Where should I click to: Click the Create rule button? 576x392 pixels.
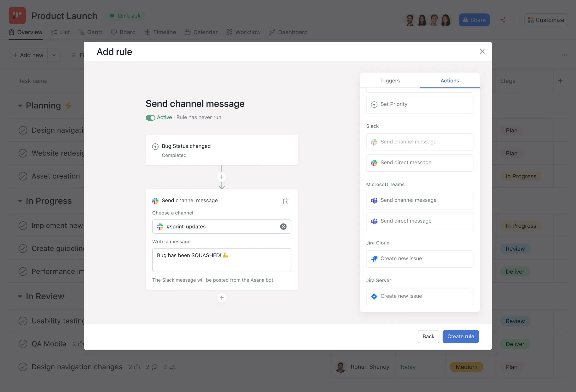[461, 337]
